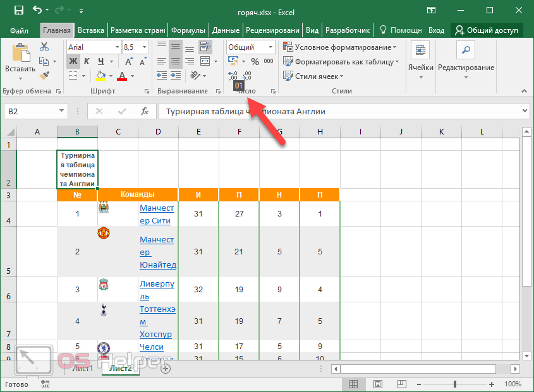Click the Format Painter brush icon
Screen dimensions: 534x392
pyautogui.click(x=44, y=76)
